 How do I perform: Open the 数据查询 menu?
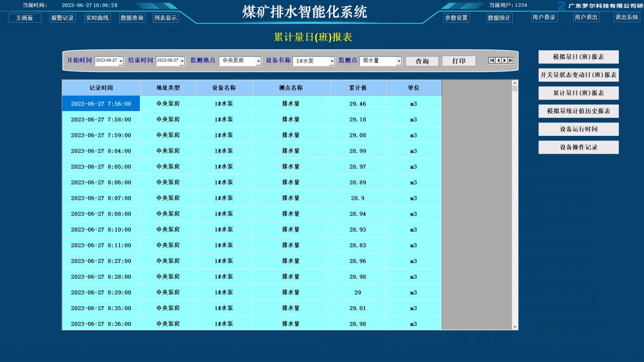click(132, 18)
